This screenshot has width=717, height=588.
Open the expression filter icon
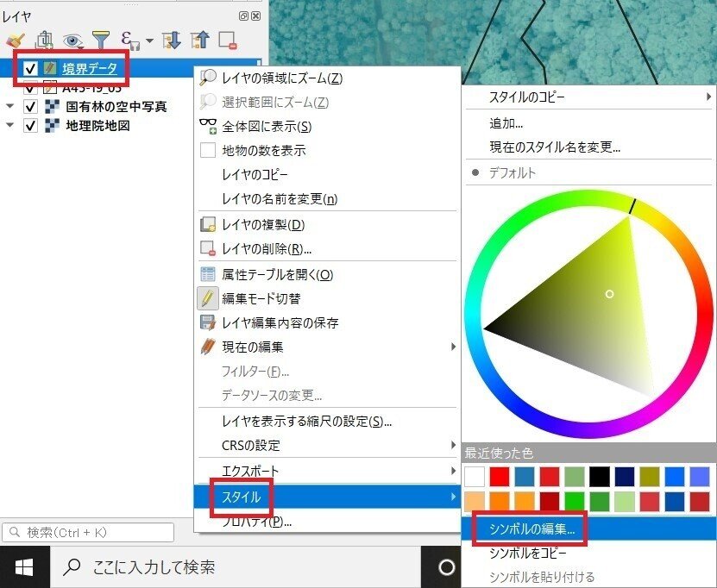point(126,40)
